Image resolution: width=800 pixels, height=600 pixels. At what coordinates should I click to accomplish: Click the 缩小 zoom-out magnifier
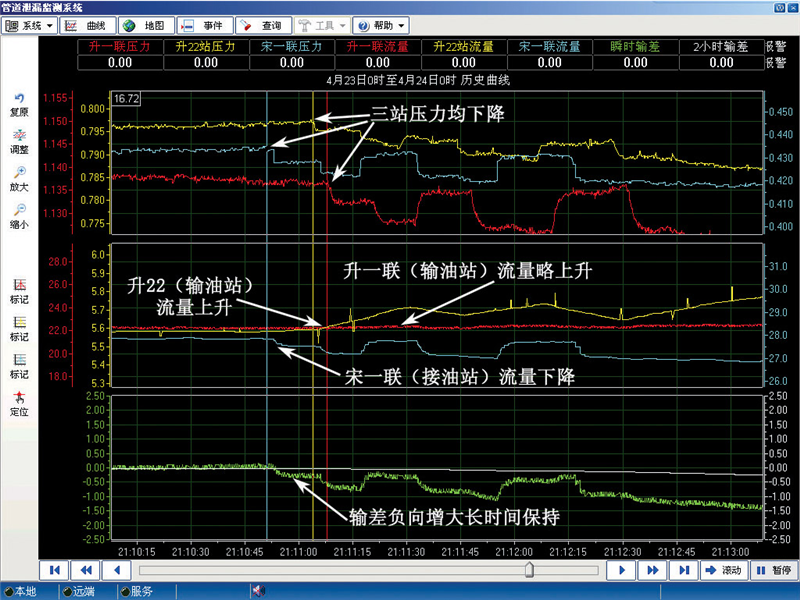tap(20, 215)
